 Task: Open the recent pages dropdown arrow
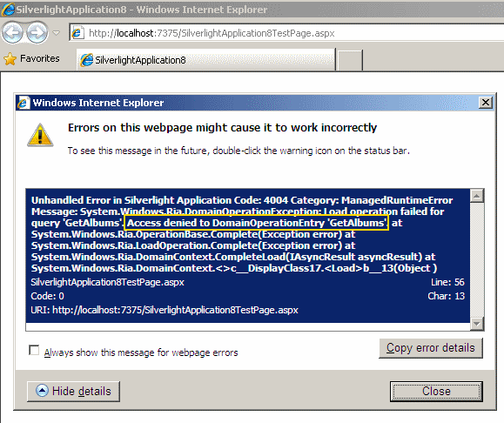pos(57,33)
